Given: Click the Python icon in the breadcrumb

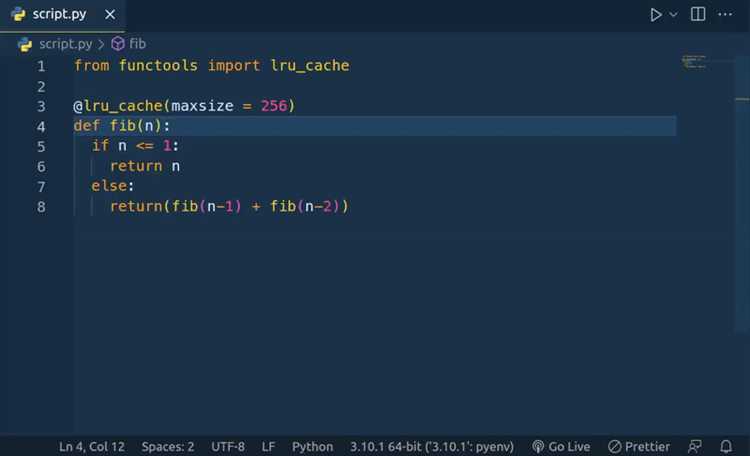Looking at the screenshot, I should tap(26, 44).
